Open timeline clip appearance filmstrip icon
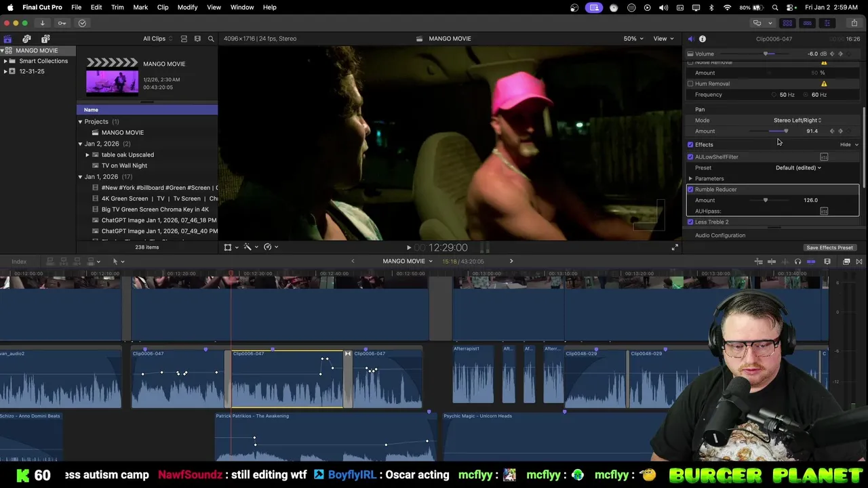The image size is (868, 488). click(x=827, y=262)
